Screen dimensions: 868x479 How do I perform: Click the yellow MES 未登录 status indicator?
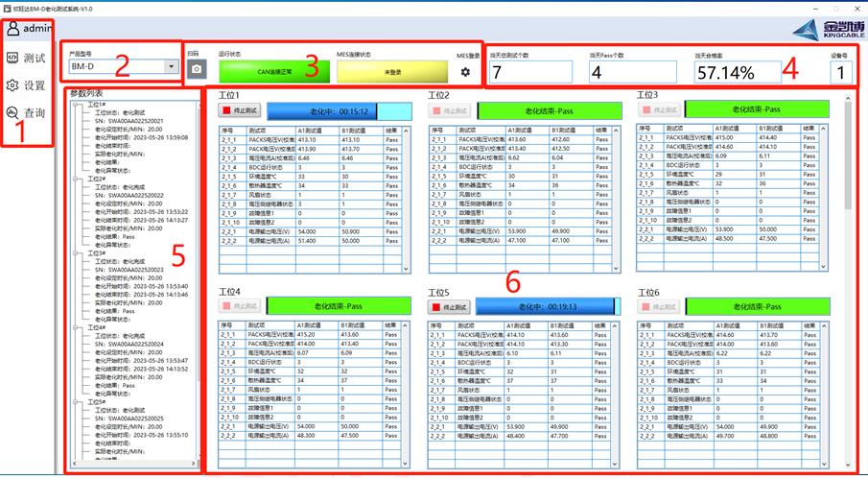pos(391,70)
